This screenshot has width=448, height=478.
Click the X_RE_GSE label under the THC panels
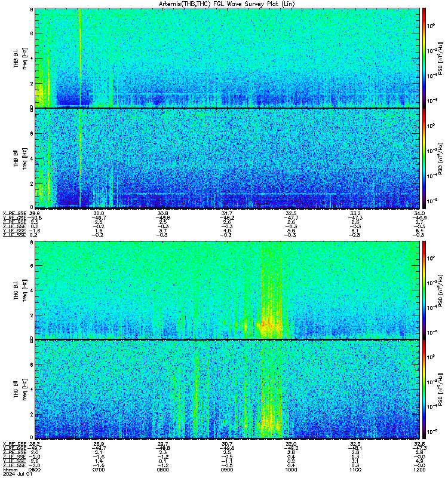point(14,444)
